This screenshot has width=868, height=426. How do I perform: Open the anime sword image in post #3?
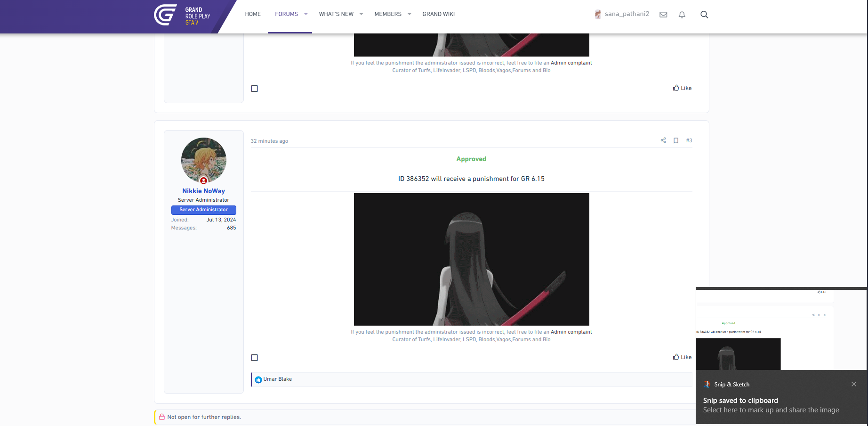472,259
